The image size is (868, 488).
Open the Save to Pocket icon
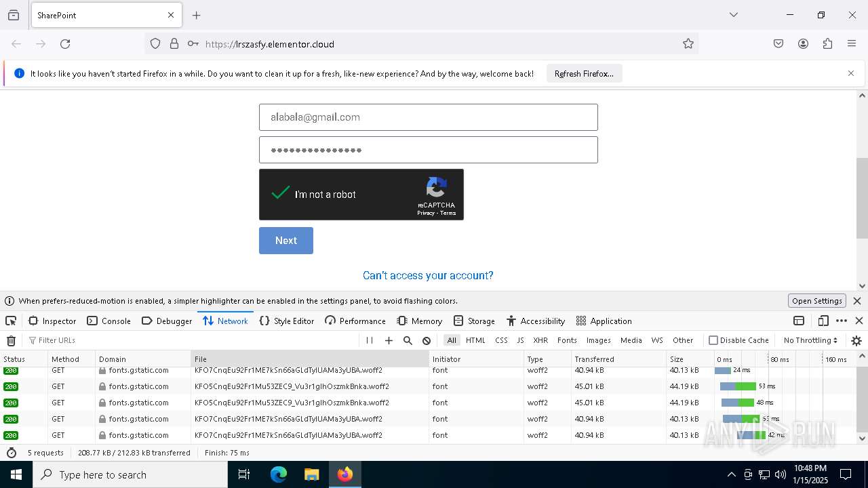click(x=778, y=44)
